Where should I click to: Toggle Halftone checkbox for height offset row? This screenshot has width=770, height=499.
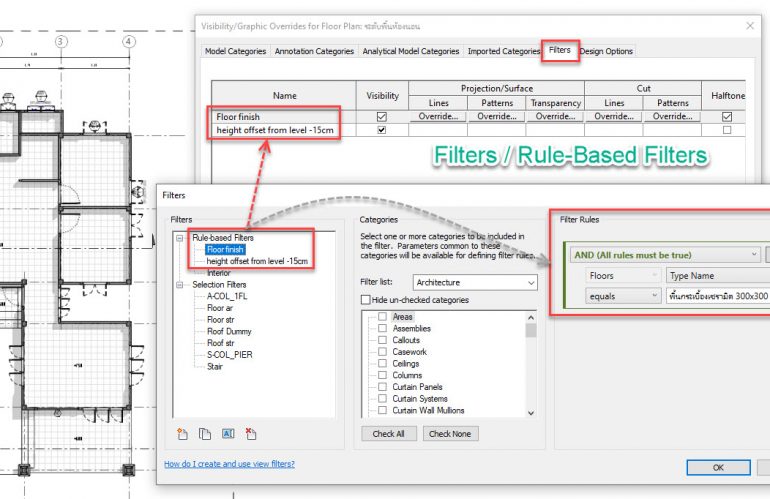tap(727, 130)
